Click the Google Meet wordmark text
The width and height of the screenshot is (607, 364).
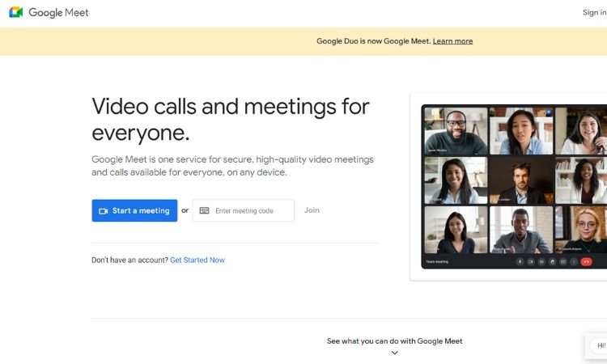point(58,12)
